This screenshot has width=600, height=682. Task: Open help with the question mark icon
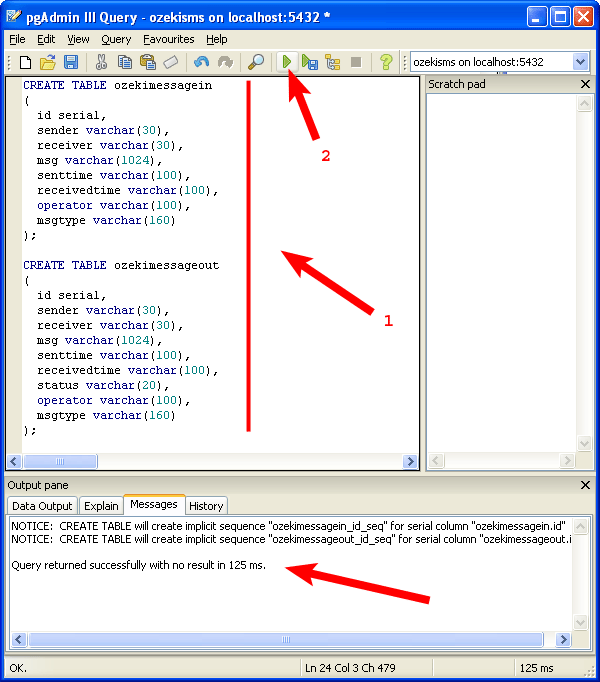pos(386,63)
